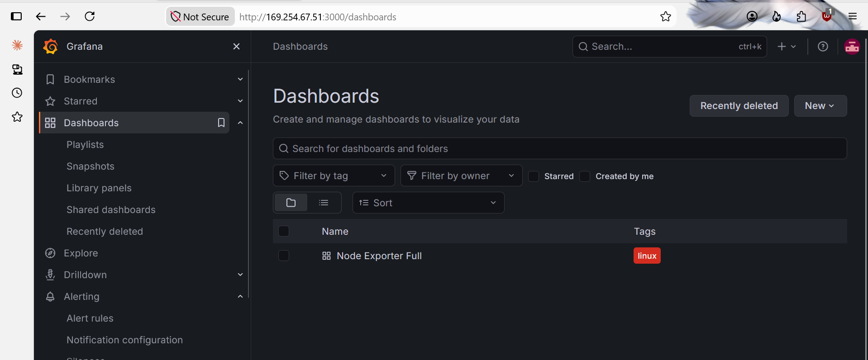This screenshot has height=360, width=868.
Task: Open browser bookmarks star in sidebar
Action: pyautogui.click(x=17, y=117)
